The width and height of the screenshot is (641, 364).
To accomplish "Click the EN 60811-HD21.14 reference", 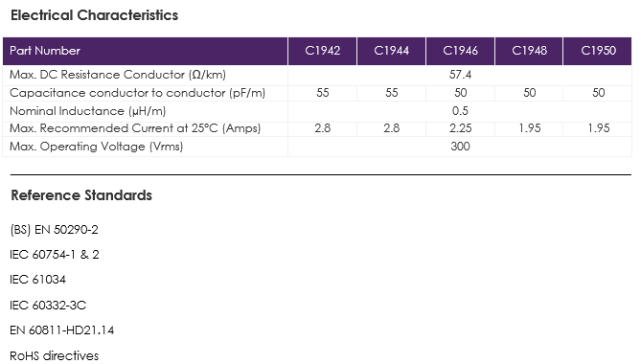I will coord(61,330).
